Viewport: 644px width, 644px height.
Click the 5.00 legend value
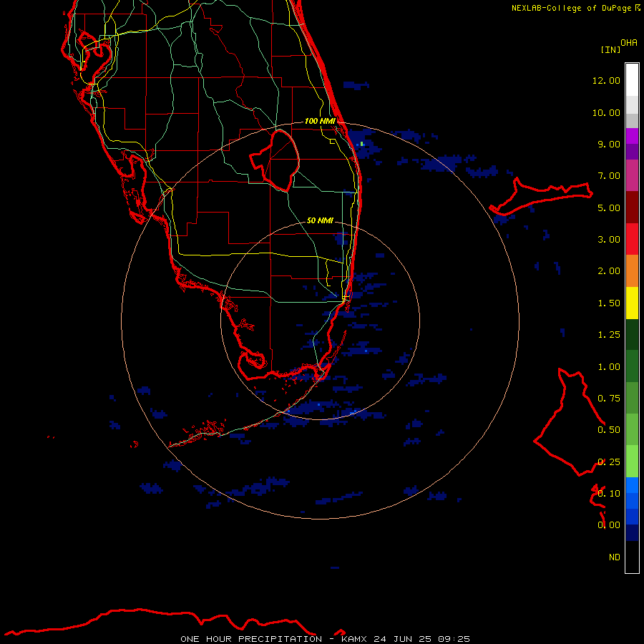(x=609, y=208)
